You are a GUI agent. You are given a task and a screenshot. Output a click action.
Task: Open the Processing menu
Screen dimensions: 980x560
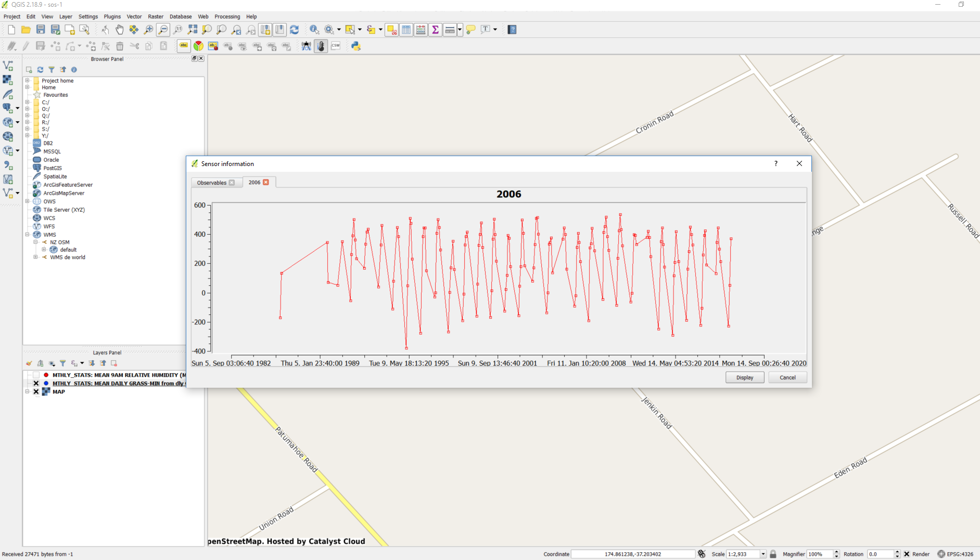click(227, 17)
